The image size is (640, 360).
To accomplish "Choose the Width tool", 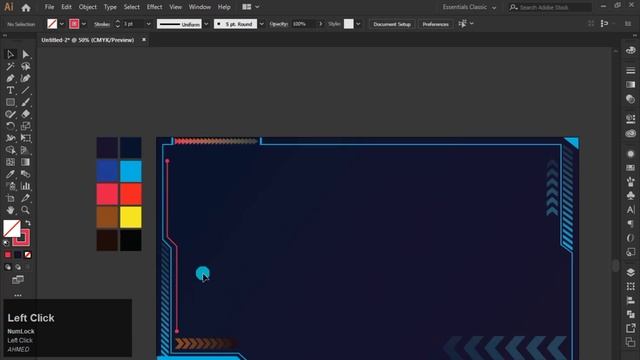I will 10,138.
